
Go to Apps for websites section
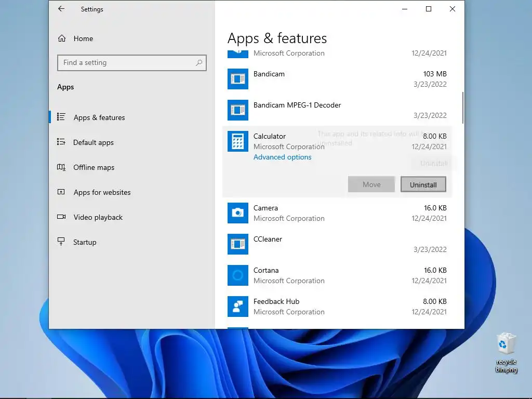tap(102, 192)
